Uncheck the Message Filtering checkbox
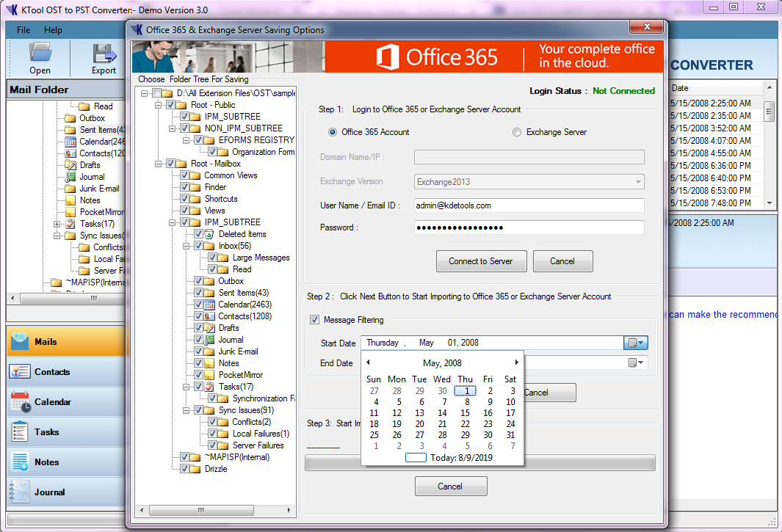Screen dimensions: 782x532 click(x=315, y=320)
